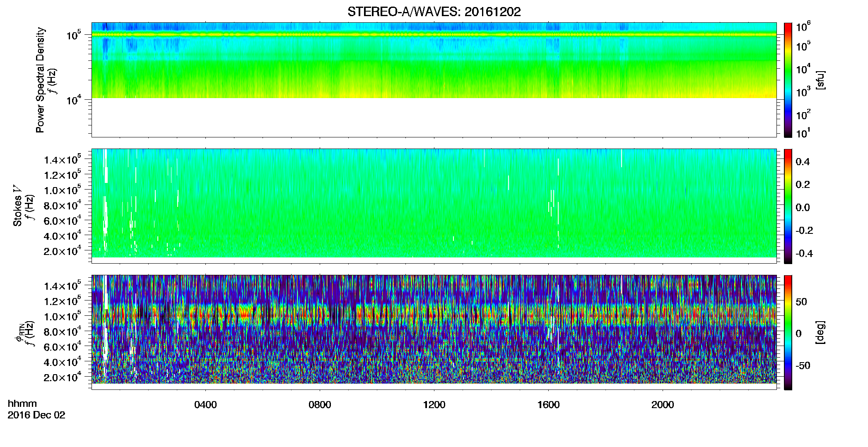Click the bright yellow 100 kHz band in spectrogram
The image size is (868, 447).
point(434,35)
